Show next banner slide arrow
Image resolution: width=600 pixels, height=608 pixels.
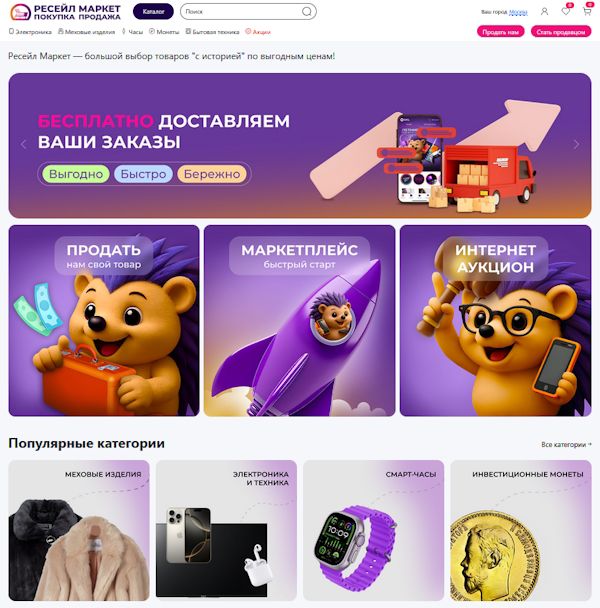[x=576, y=144]
